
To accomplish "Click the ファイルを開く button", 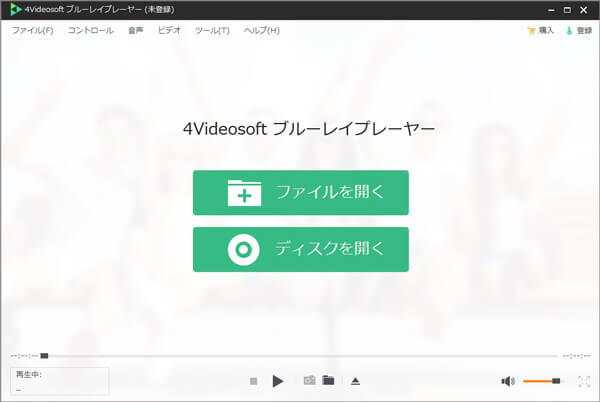I will pyautogui.click(x=301, y=192).
